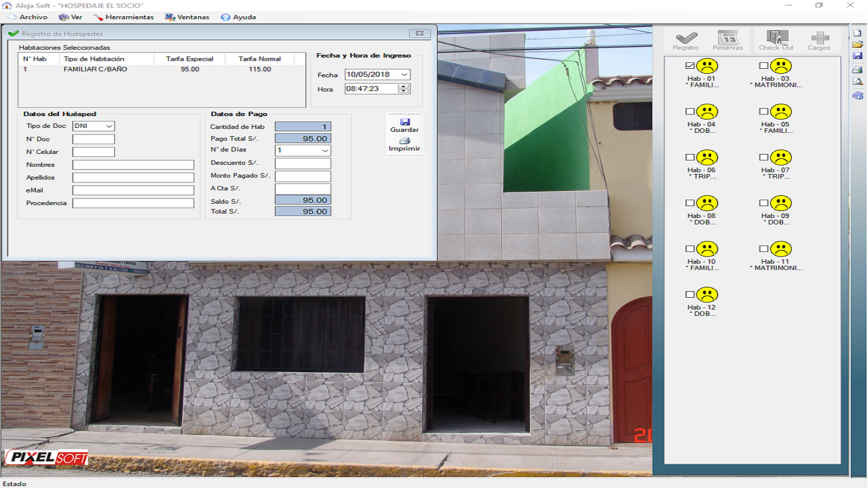Open the Reservas calendar icon
The height and width of the screenshot is (488, 868).
tap(727, 38)
